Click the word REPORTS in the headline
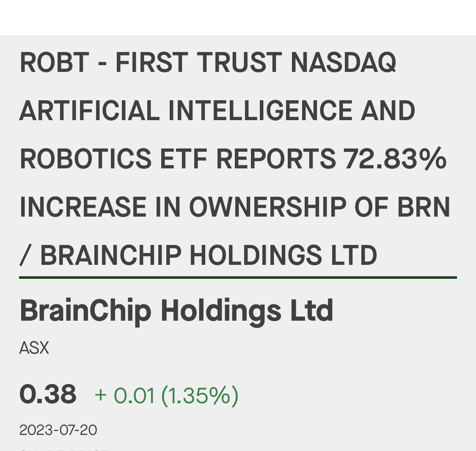 (x=276, y=159)
